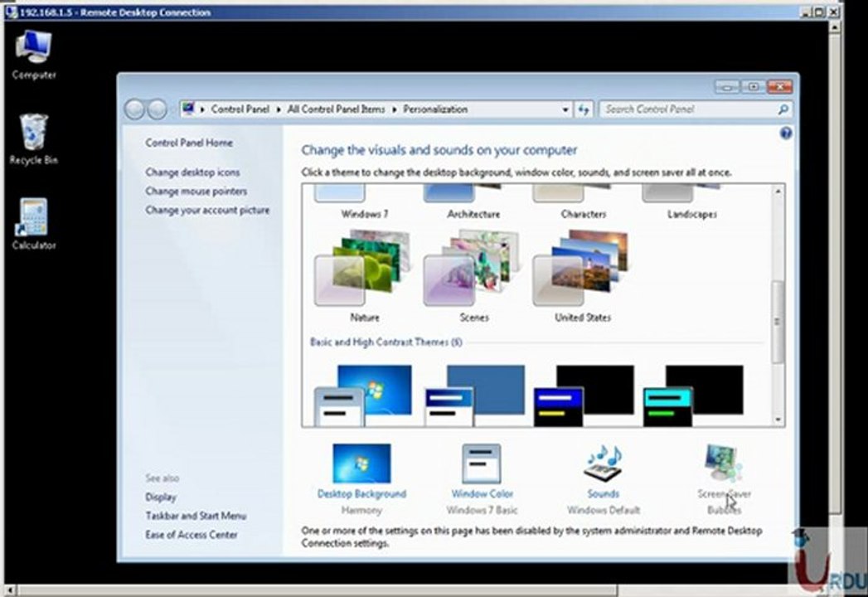Go forward with the Forward arrow button

coord(158,109)
